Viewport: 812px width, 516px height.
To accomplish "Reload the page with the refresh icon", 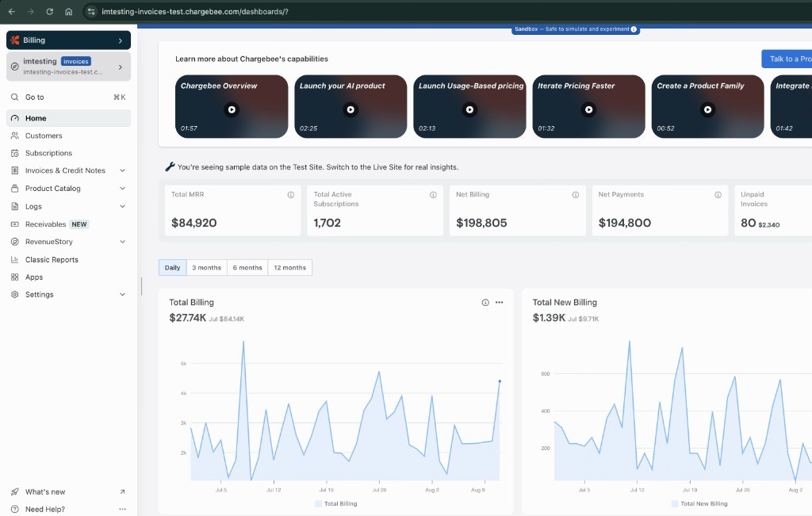I will (50, 11).
